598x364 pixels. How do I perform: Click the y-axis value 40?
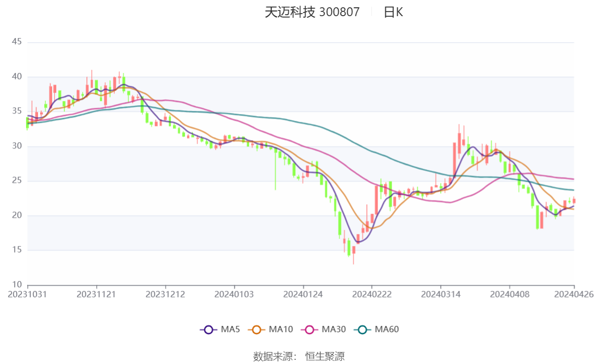click(17, 77)
